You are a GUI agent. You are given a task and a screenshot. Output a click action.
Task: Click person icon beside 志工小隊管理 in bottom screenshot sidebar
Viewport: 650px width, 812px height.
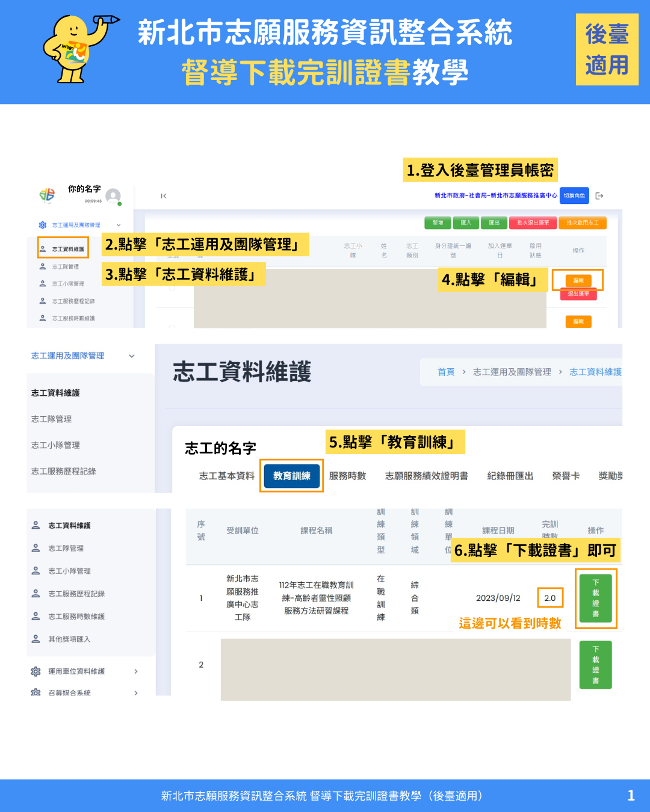(36, 571)
